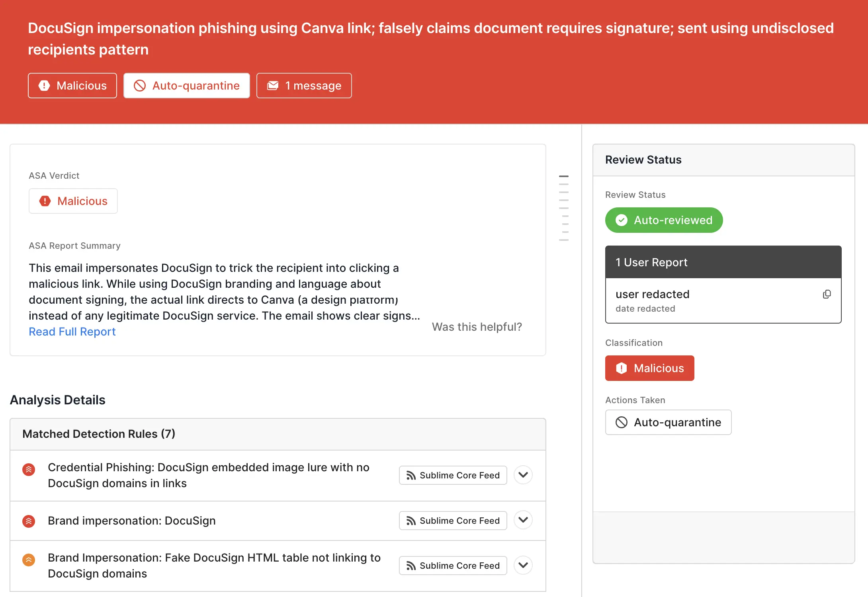Click the Auto-quarantine badge in the header
The height and width of the screenshot is (597, 868).
tap(187, 86)
